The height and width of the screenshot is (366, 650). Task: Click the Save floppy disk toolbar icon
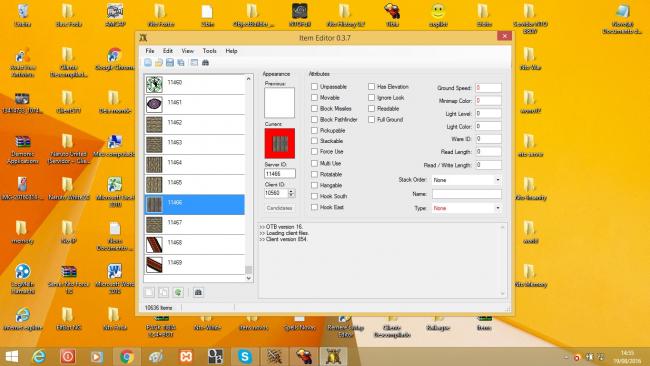[170, 63]
